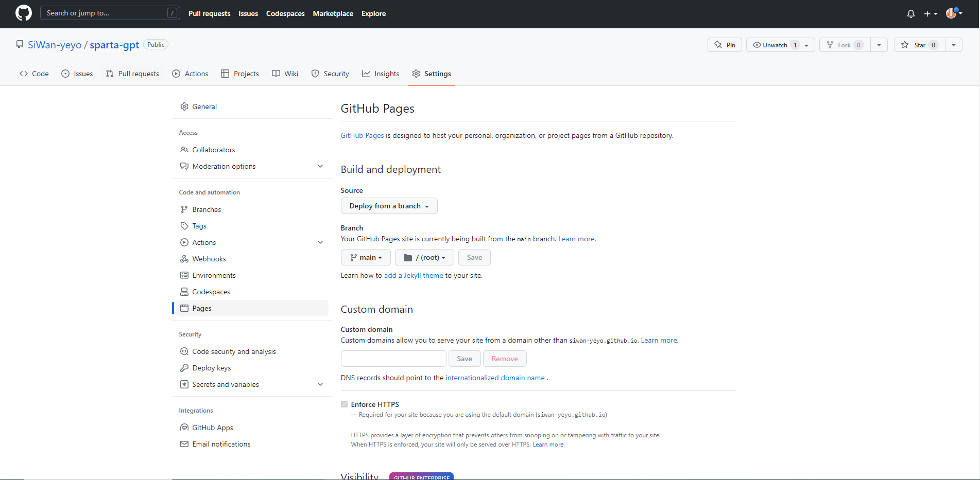This screenshot has height=480, width=980.
Task: Open the repository Actions tab
Action: [190, 74]
